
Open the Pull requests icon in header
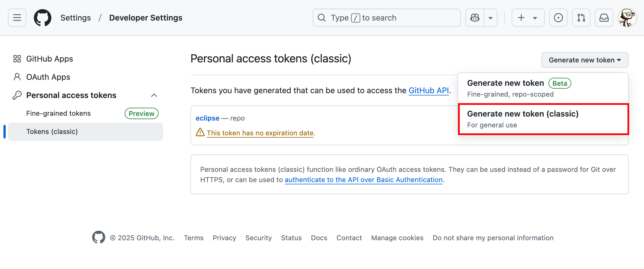pyautogui.click(x=581, y=18)
